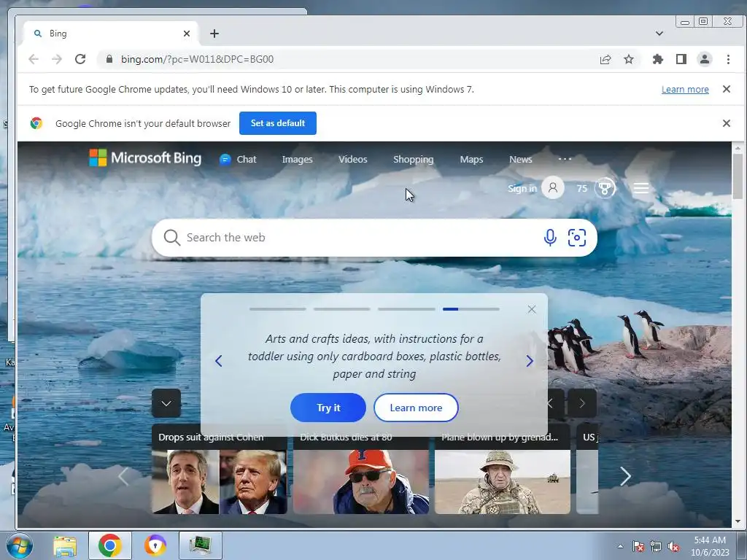Open visual search camera icon
The image size is (747, 560).
click(x=577, y=238)
